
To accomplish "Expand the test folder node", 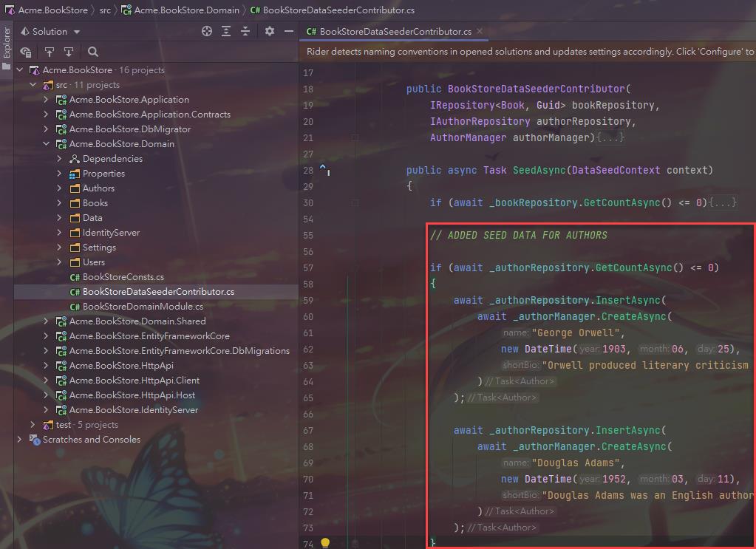I will click(x=33, y=425).
